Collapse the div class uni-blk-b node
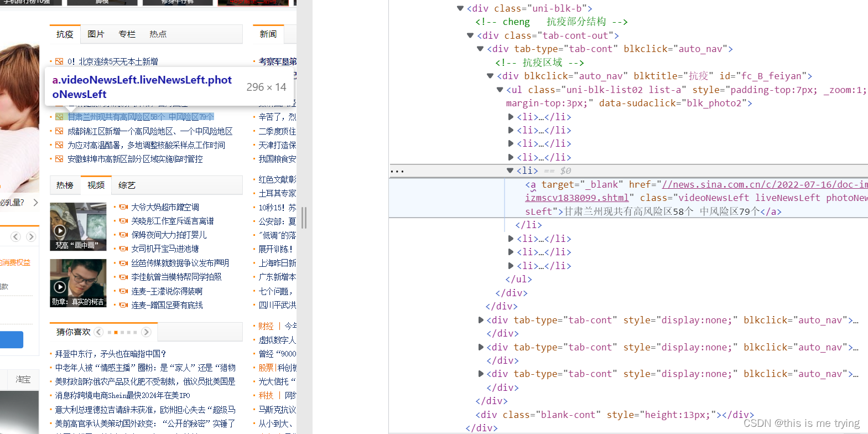Screen dimensions: 868x434 point(460,8)
